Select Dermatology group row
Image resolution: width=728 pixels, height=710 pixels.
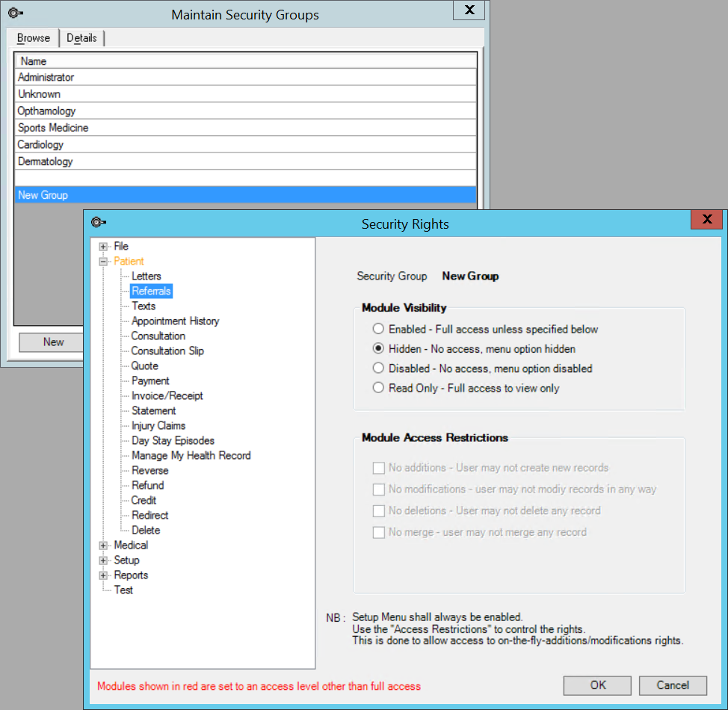pos(246,161)
